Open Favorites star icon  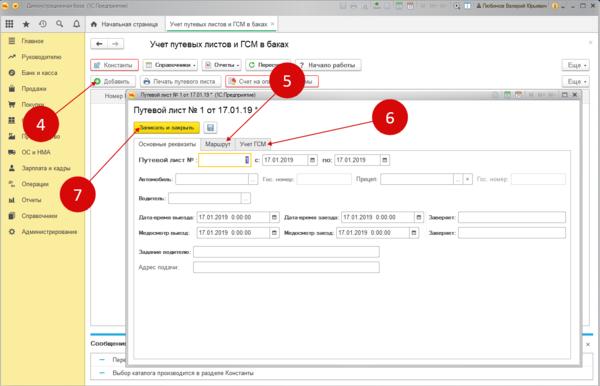tap(26, 24)
